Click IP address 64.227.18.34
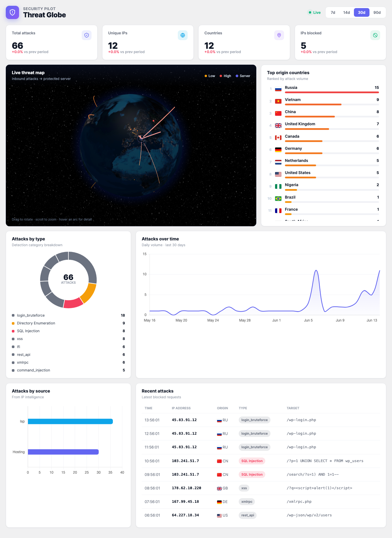 point(185,515)
